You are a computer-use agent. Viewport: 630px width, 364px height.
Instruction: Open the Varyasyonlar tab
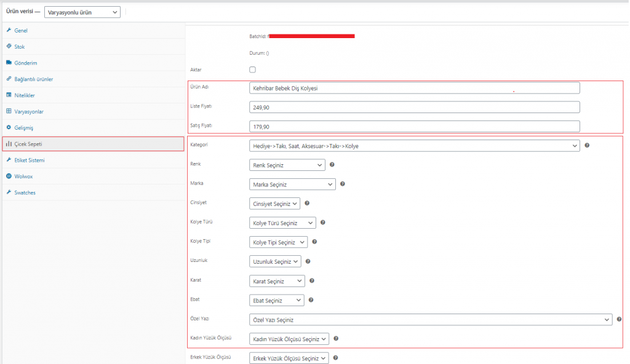pyautogui.click(x=28, y=111)
